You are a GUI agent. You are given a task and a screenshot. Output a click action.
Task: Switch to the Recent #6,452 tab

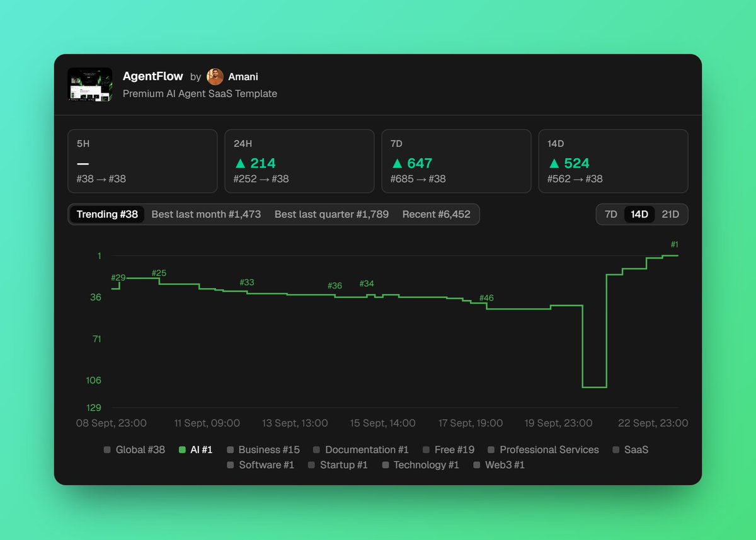coord(437,214)
